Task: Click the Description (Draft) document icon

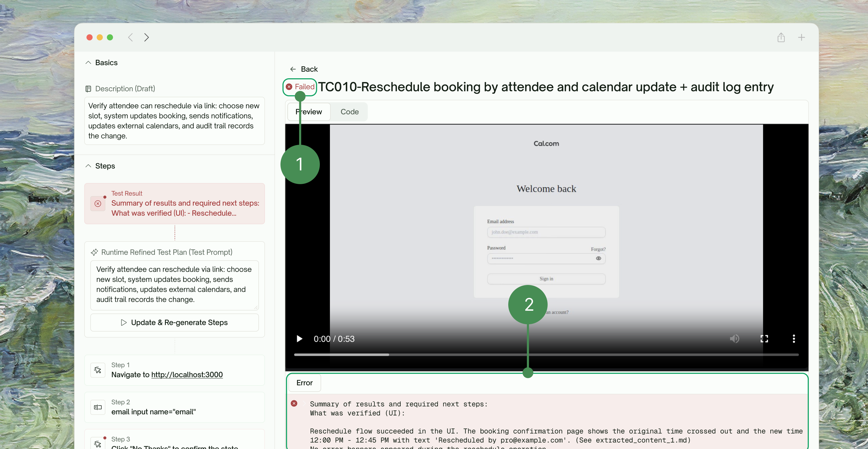Action: pyautogui.click(x=88, y=89)
